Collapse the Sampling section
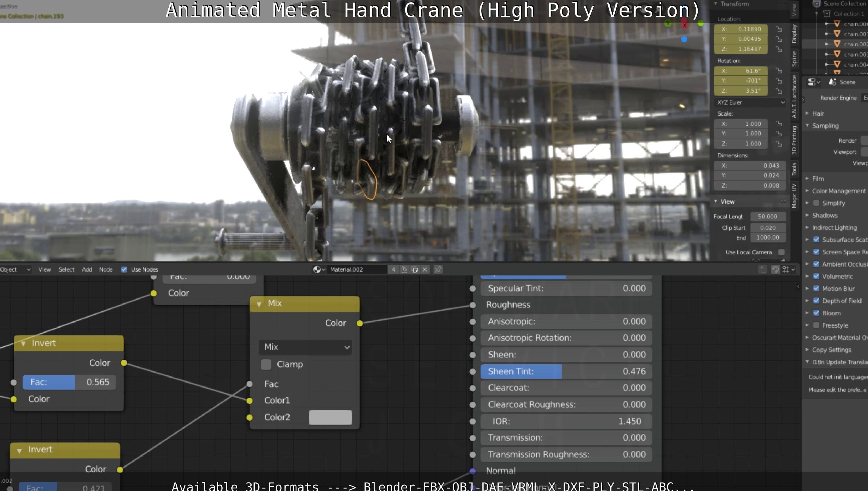868x491 pixels. click(807, 125)
